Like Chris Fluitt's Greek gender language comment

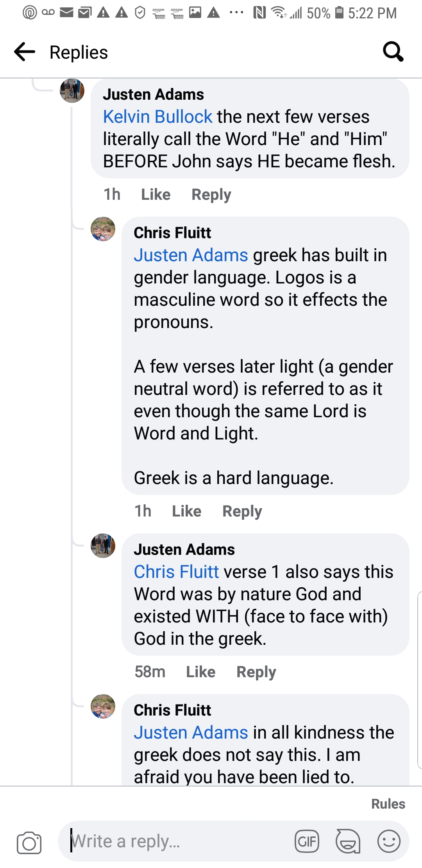point(187,511)
